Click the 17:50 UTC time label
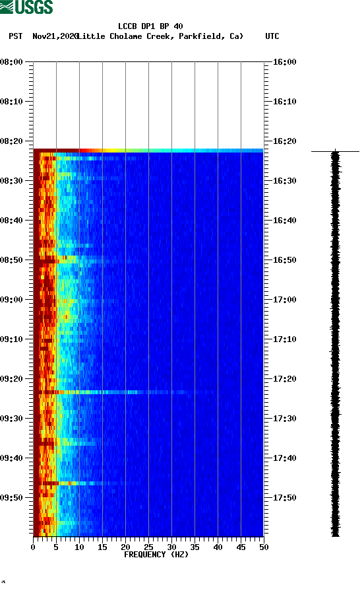 284,498
